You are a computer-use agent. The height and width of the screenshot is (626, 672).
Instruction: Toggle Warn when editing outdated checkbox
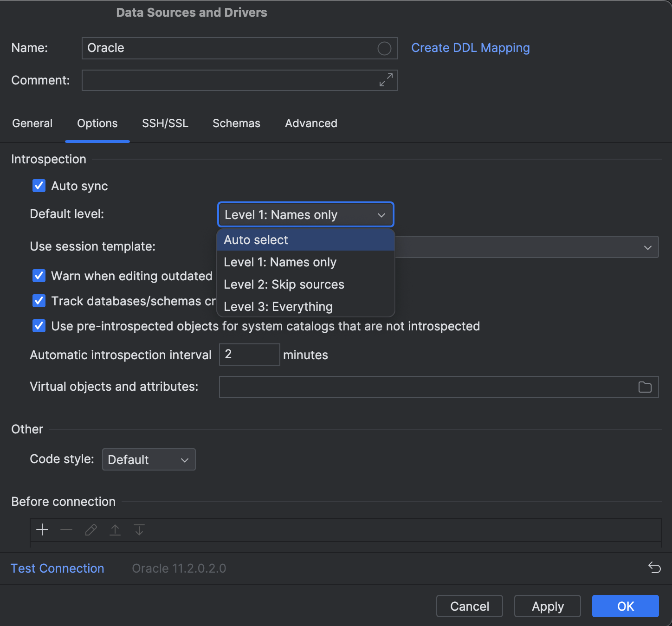(39, 276)
